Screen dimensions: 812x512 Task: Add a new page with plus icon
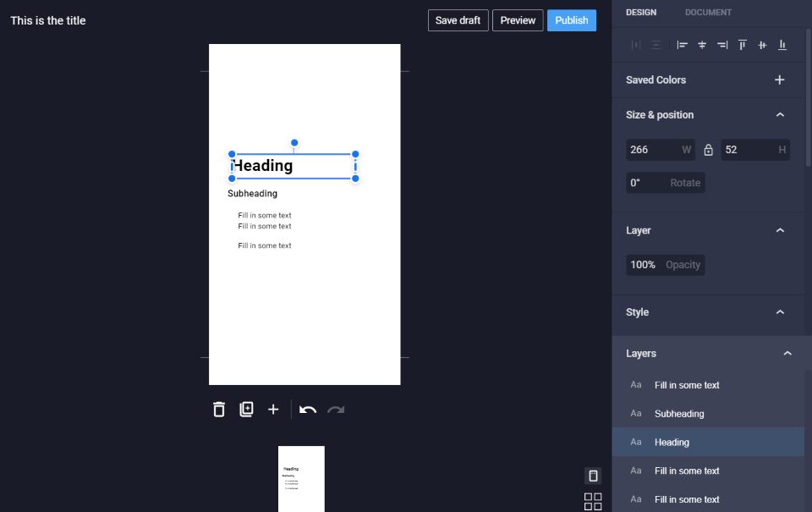coord(273,410)
